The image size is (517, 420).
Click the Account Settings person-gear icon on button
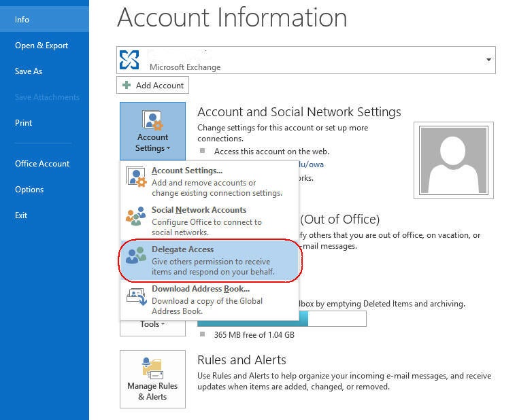[x=152, y=120]
